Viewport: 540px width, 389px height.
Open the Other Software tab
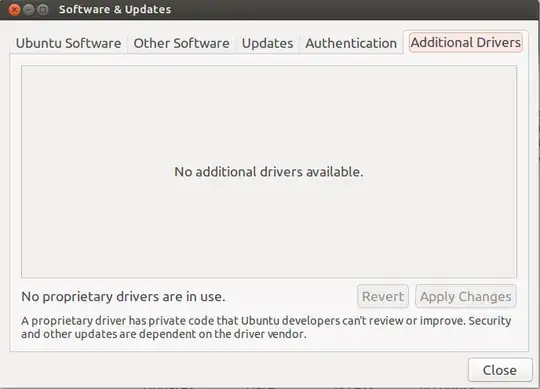[x=181, y=43]
